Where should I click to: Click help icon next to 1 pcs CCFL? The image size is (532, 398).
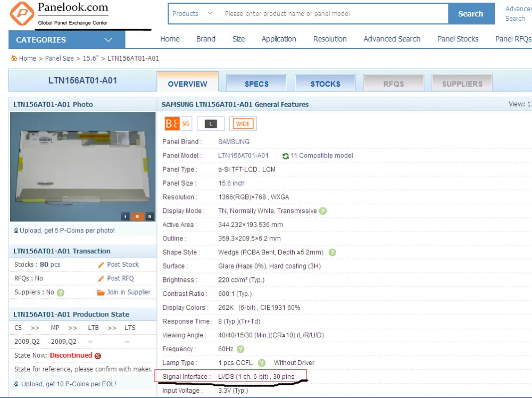pos(262,363)
